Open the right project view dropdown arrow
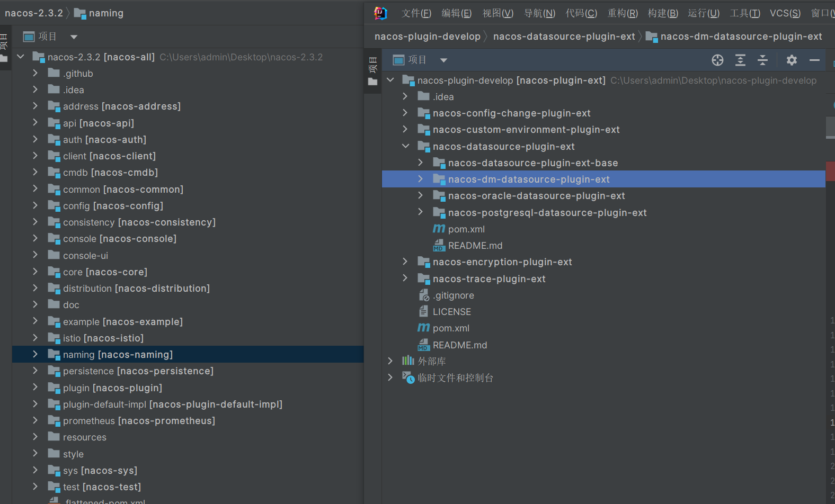Screen dimensions: 835x504 pyautogui.click(x=444, y=60)
